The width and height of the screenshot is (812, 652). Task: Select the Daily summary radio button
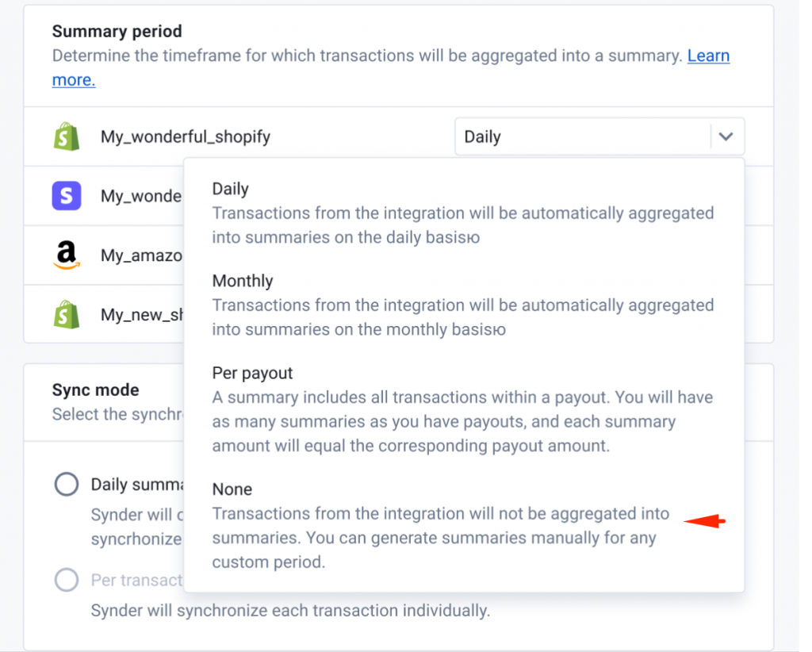pos(67,484)
